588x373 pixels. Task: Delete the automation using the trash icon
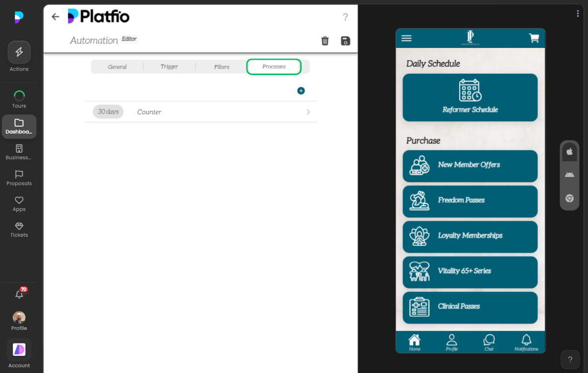325,41
